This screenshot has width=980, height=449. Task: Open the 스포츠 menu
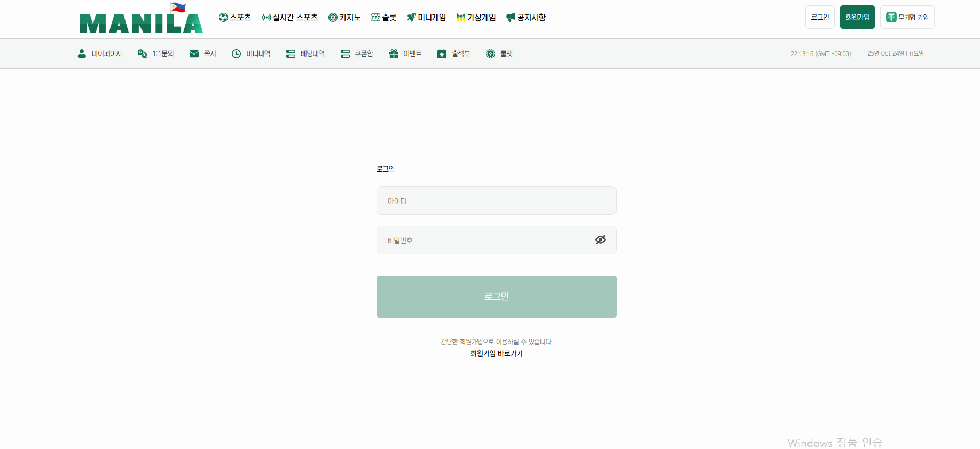[235, 17]
